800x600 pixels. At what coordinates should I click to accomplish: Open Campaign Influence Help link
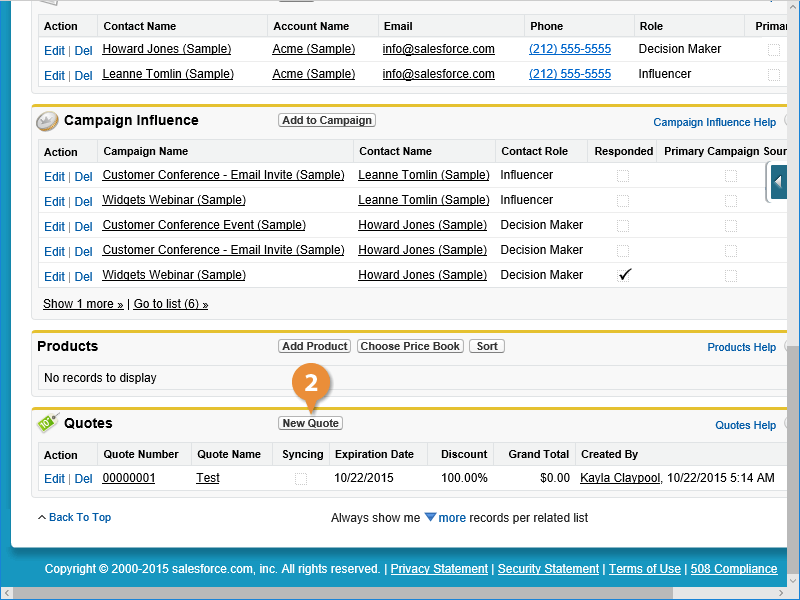click(714, 122)
